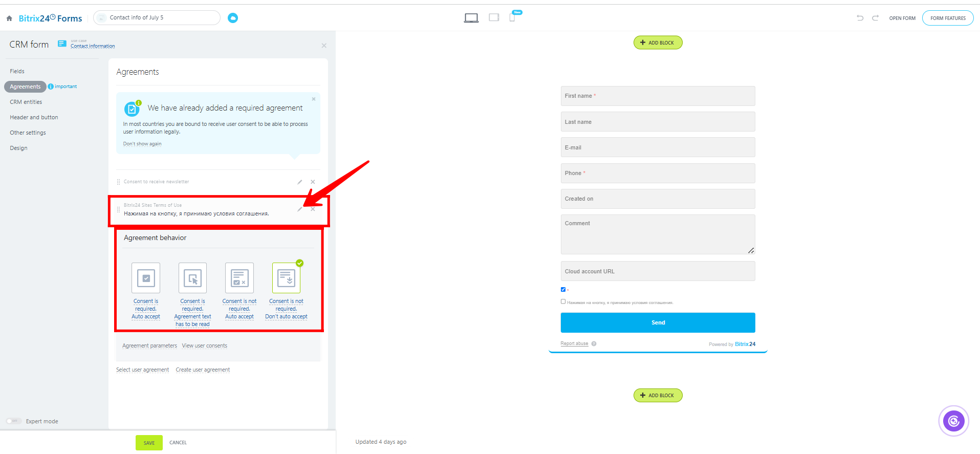
Task: Open Other settings section
Action: (28, 133)
